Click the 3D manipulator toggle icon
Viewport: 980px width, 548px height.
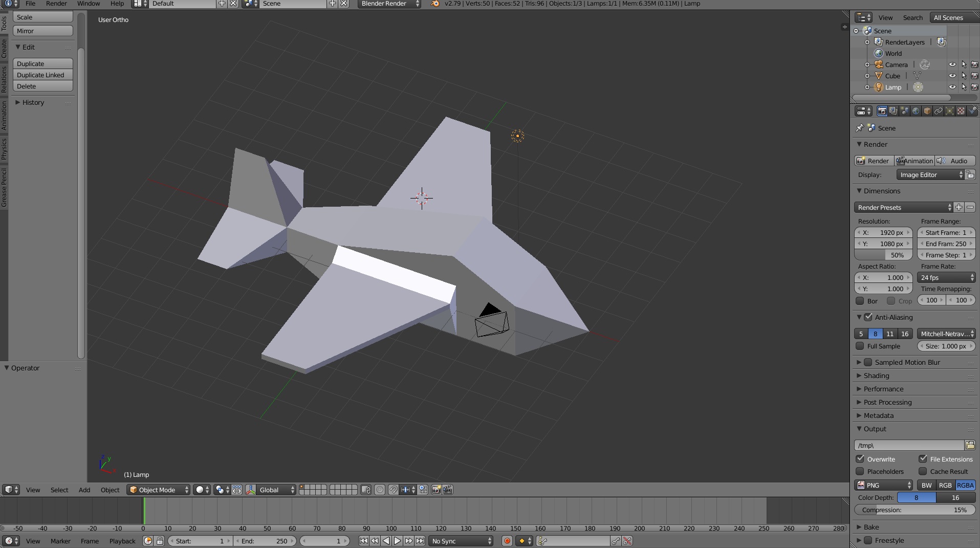point(251,490)
